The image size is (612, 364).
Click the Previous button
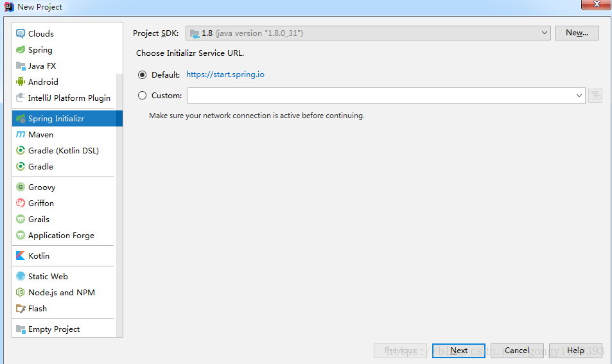[400, 351]
